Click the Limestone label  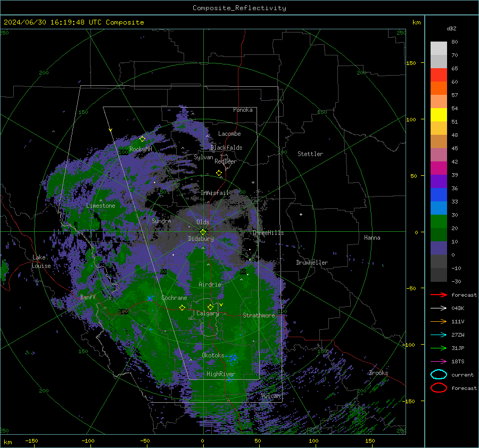click(x=101, y=206)
